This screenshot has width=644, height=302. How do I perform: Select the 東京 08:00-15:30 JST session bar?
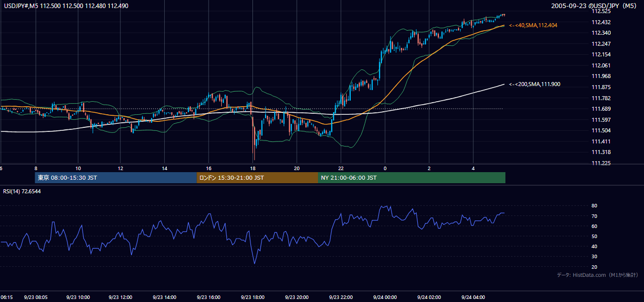[115, 178]
